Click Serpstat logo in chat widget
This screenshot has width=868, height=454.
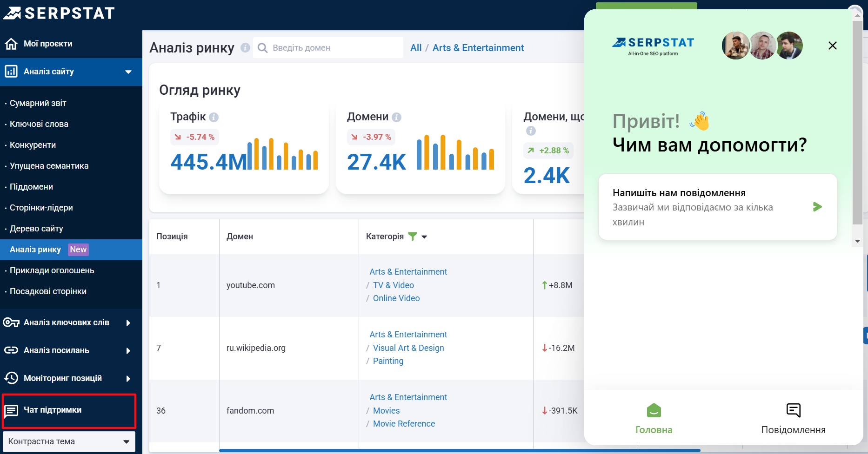click(x=653, y=46)
